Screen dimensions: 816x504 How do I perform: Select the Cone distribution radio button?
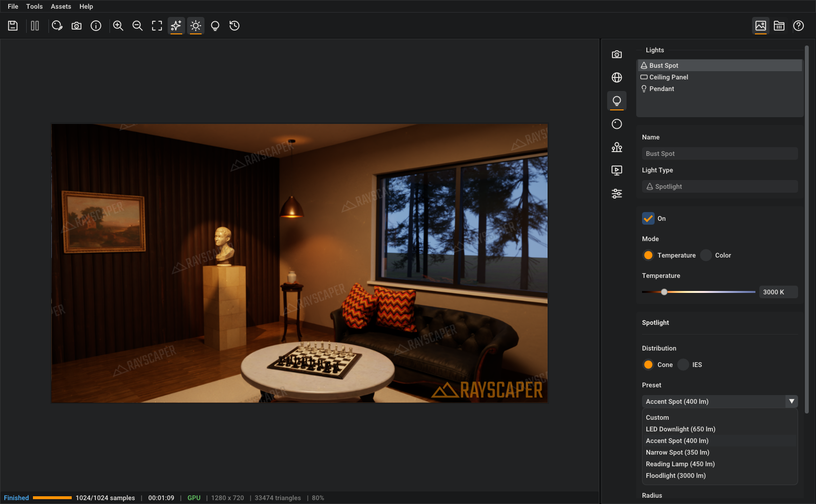pyautogui.click(x=648, y=365)
